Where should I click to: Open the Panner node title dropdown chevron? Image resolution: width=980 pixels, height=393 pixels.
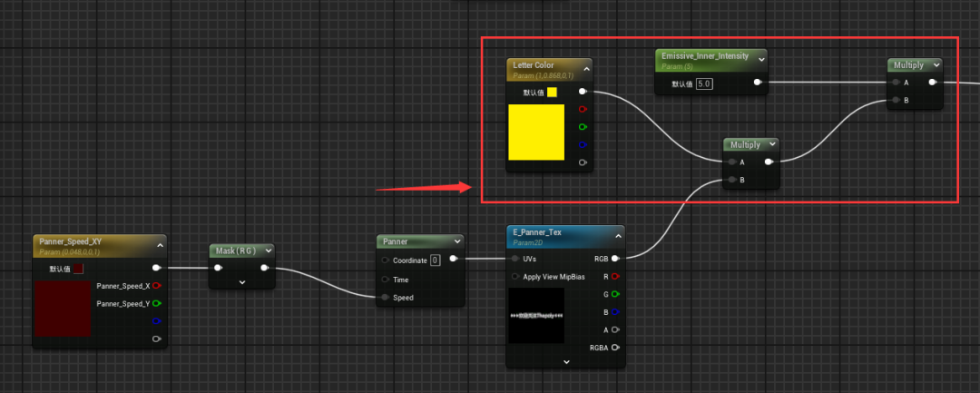pos(456,241)
